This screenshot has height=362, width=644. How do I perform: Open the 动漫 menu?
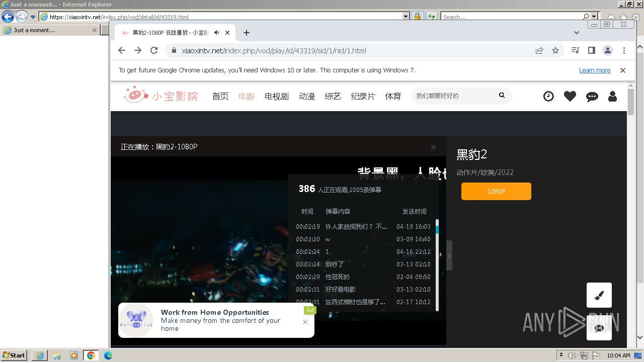[307, 96]
